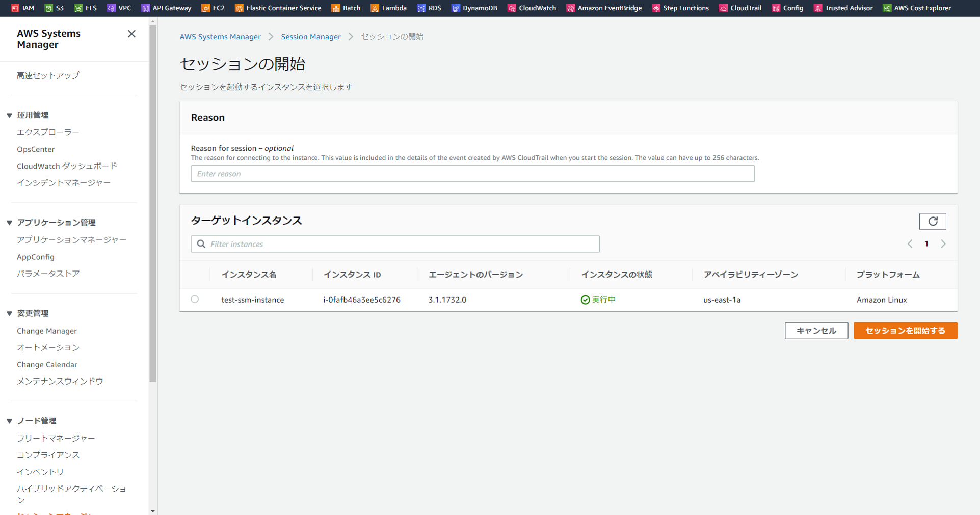
Task: Open OpsCenter from the sidebar
Action: tap(36, 149)
